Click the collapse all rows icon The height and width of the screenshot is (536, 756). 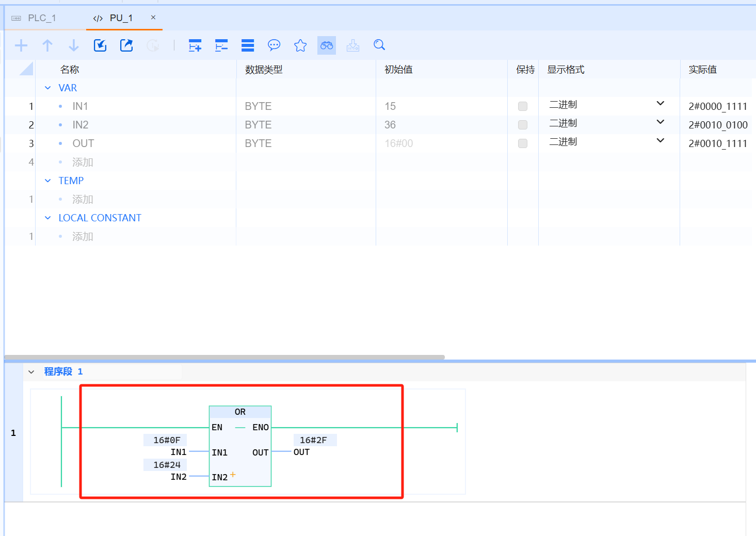tap(221, 45)
